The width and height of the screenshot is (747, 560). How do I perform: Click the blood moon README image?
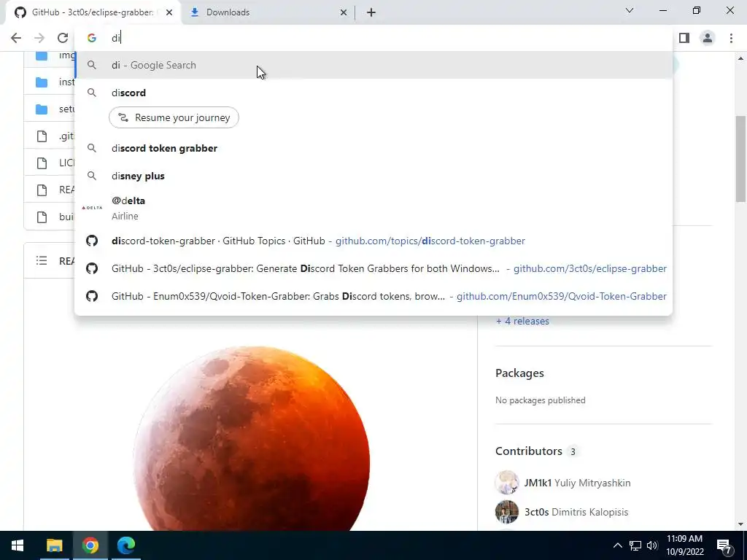click(x=252, y=438)
